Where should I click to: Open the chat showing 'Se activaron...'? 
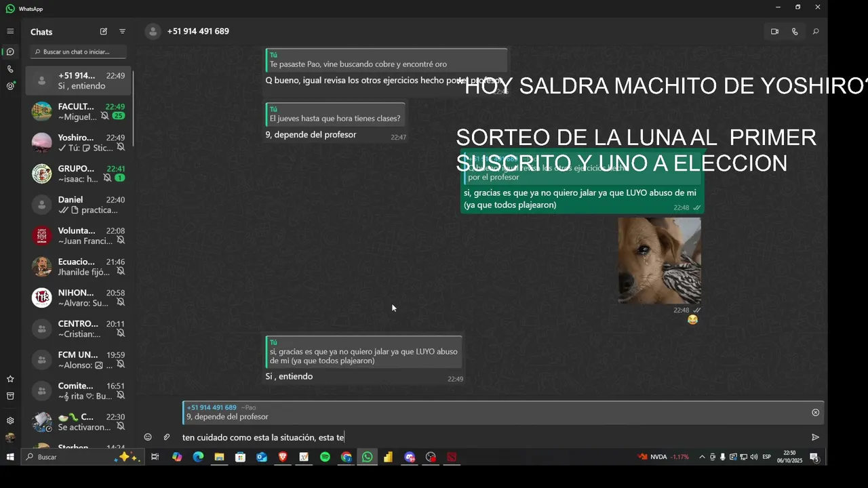tap(79, 422)
